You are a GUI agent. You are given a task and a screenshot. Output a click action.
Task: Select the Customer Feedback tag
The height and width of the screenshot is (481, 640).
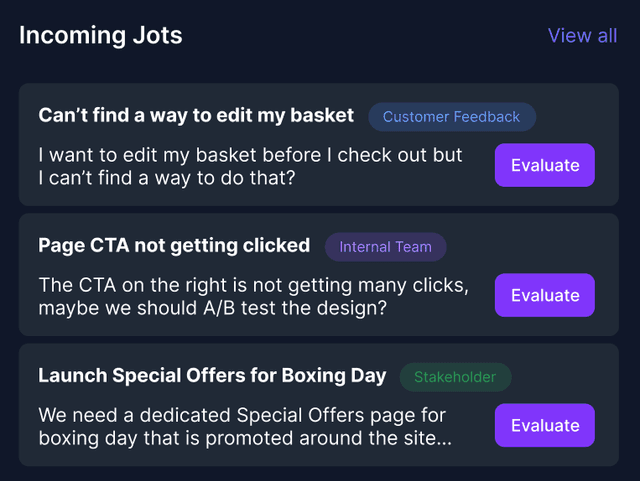452,117
